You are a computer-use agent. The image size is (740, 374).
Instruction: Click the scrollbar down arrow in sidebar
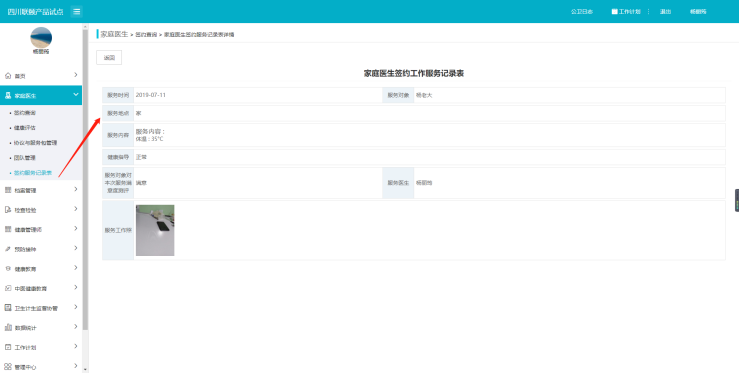85,369
